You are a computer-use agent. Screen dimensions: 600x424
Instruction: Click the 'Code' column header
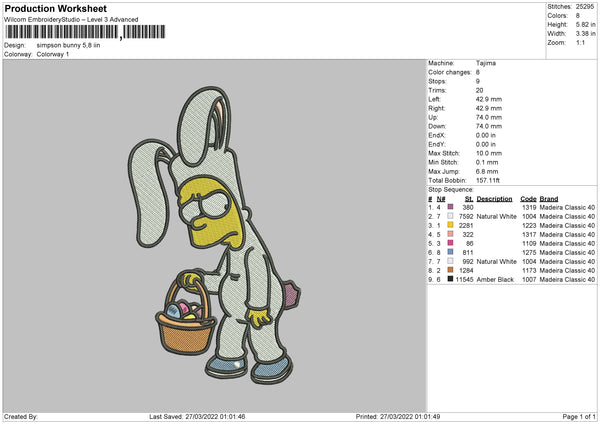click(x=528, y=199)
